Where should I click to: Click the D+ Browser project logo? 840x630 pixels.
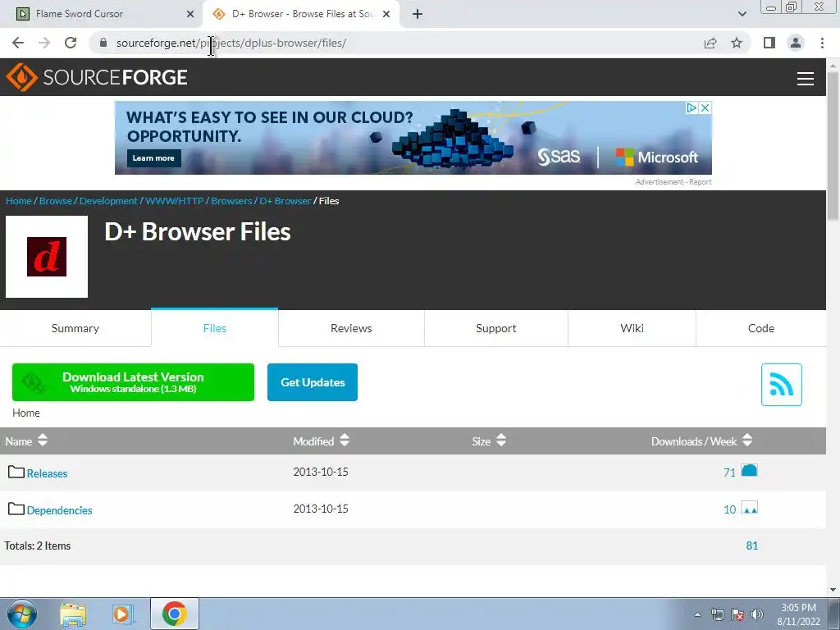[47, 257]
